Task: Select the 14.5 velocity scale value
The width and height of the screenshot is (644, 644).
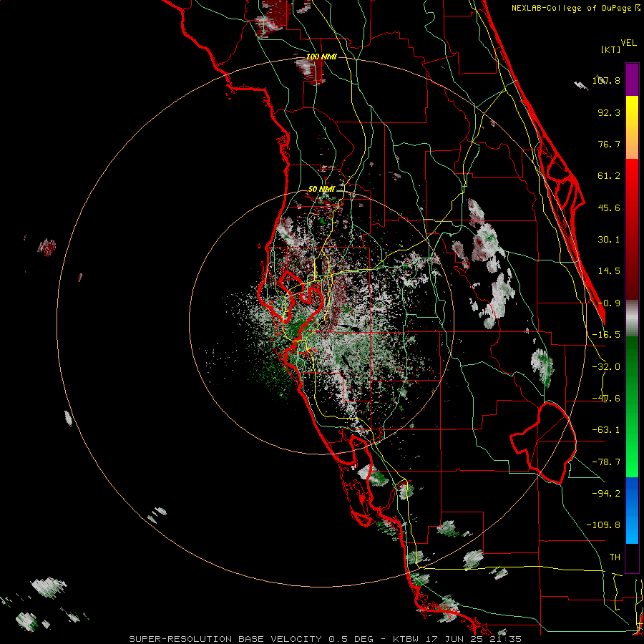Action: click(x=609, y=271)
